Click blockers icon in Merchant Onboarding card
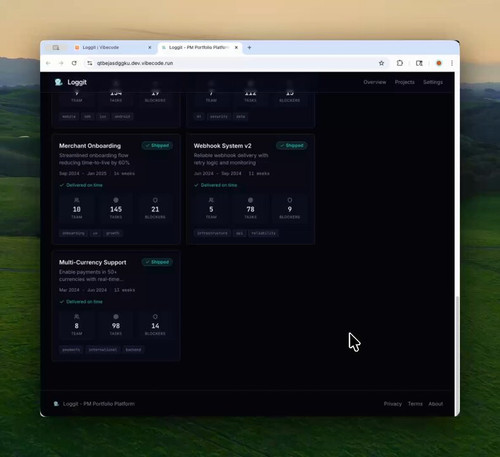This screenshot has height=457, width=500. 155,200
